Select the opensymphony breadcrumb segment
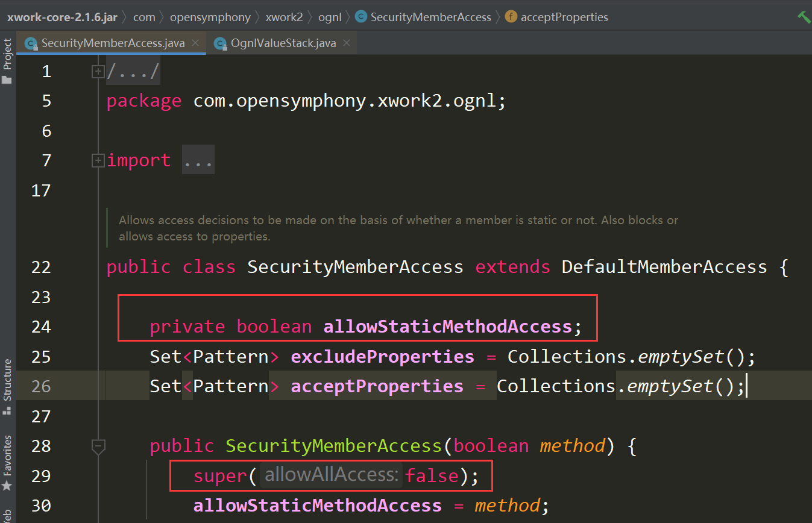Viewport: 812px width, 523px height. point(210,17)
